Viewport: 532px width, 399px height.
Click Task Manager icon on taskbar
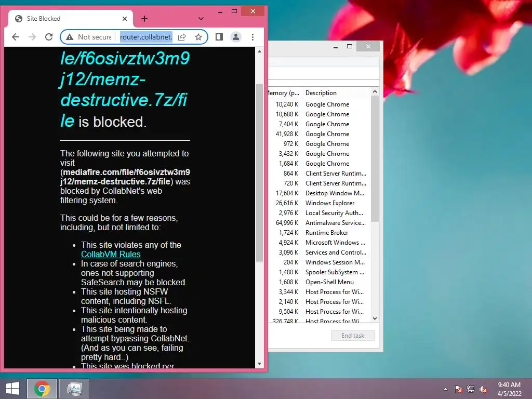tap(74, 389)
